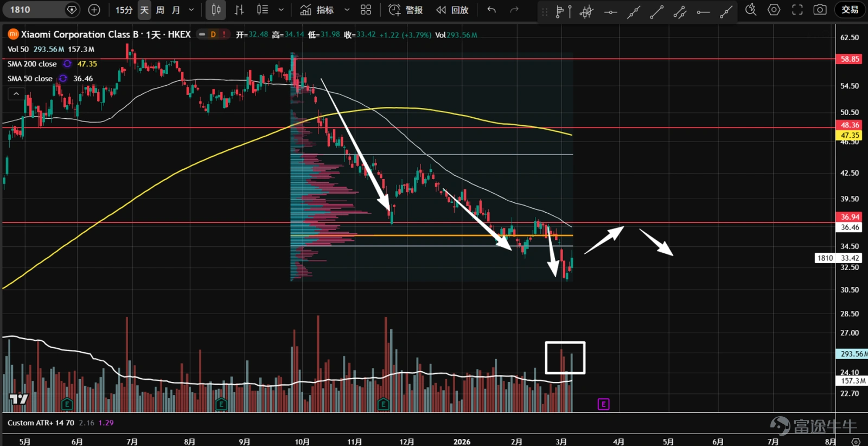Click the red exclamation warning icon
Viewport: 868px width, 446px height.
click(224, 34)
